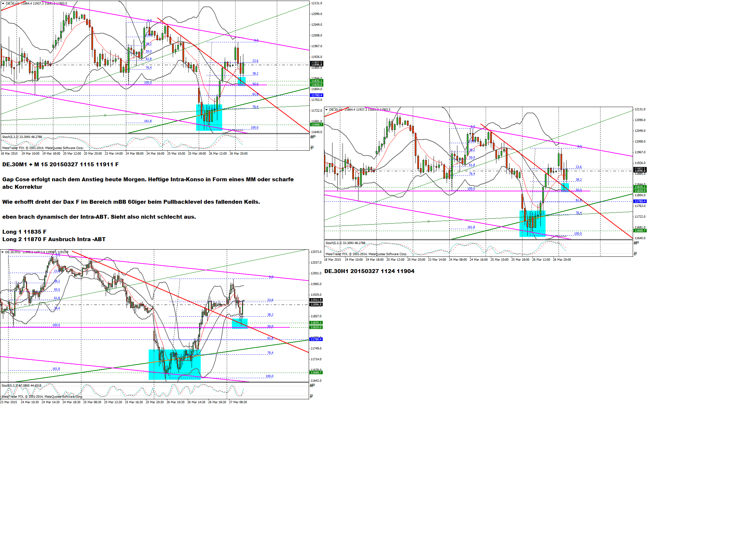Open the chart menu triangle on the top-left DE.30,H1 chart
Viewport: 756px width, 535px height.
coord(3,4)
